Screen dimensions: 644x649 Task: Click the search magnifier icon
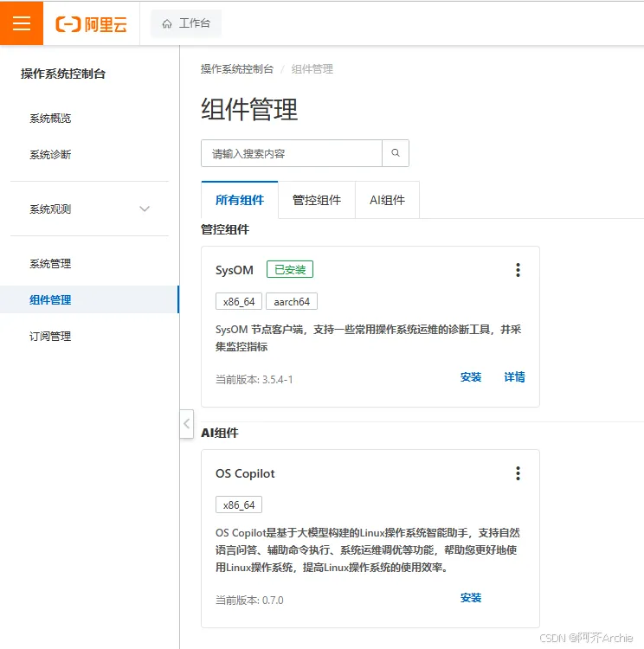396,153
